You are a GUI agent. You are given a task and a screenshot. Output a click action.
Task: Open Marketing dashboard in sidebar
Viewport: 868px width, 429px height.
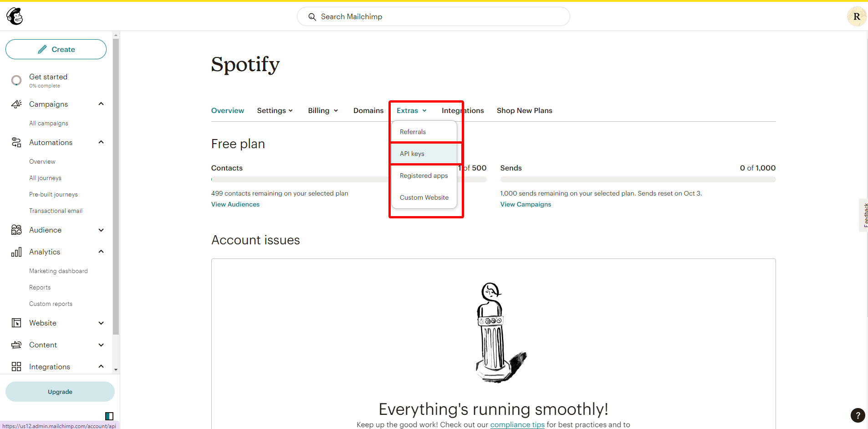[x=58, y=271]
